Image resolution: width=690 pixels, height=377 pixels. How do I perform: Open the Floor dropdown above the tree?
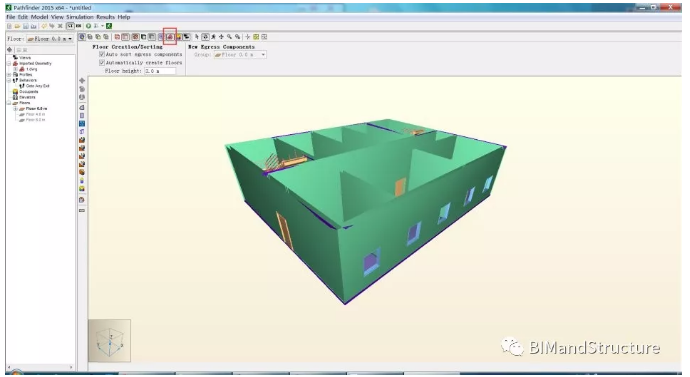click(49, 39)
